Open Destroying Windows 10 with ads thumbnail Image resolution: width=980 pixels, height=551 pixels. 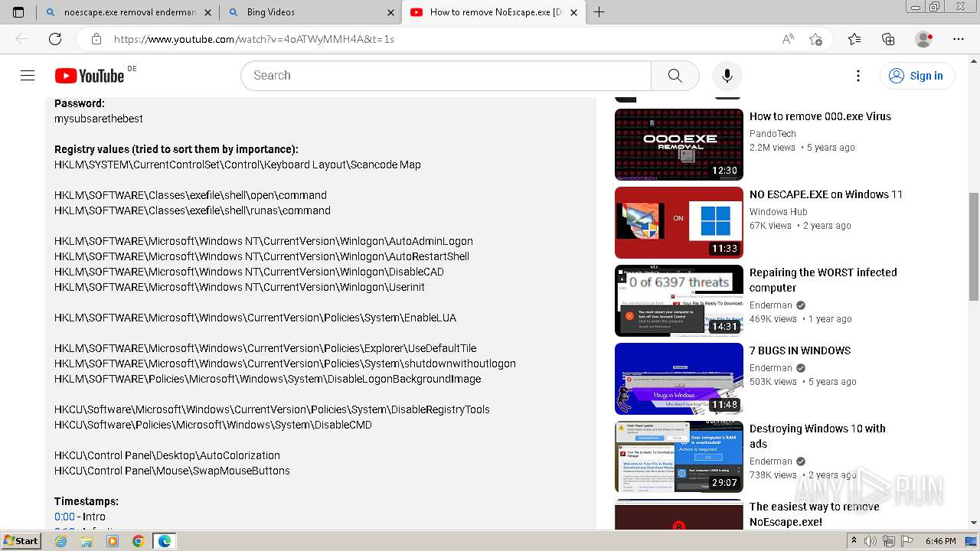(678, 456)
